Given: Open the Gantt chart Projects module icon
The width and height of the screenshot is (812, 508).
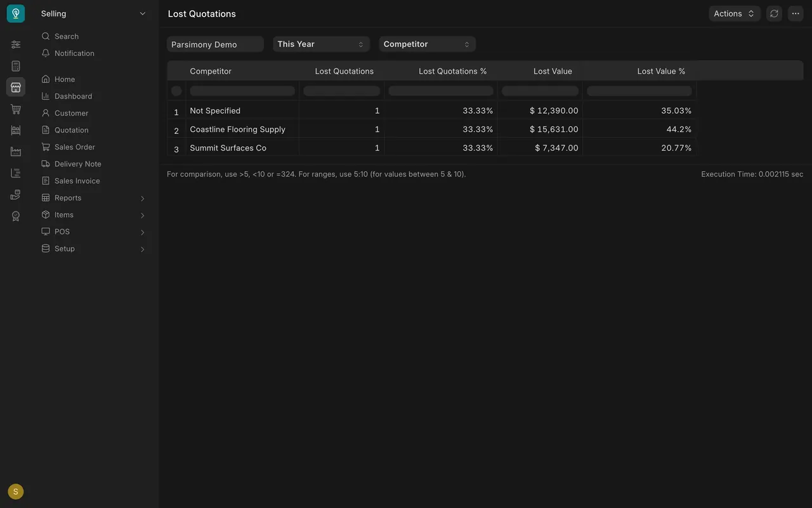Looking at the screenshot, I should (x=16, y=173).
